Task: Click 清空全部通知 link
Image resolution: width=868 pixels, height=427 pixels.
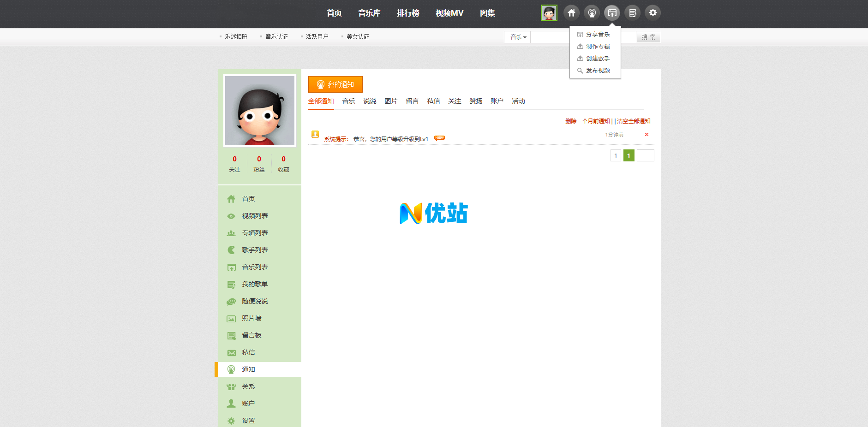Action: click(634, 121)
